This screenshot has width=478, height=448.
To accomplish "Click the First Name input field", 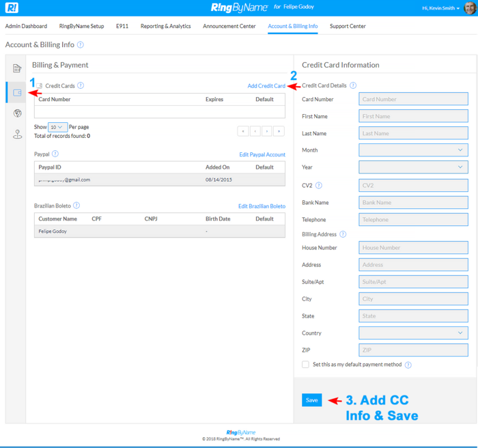I will pyautogui.click(x=413, y=116).
